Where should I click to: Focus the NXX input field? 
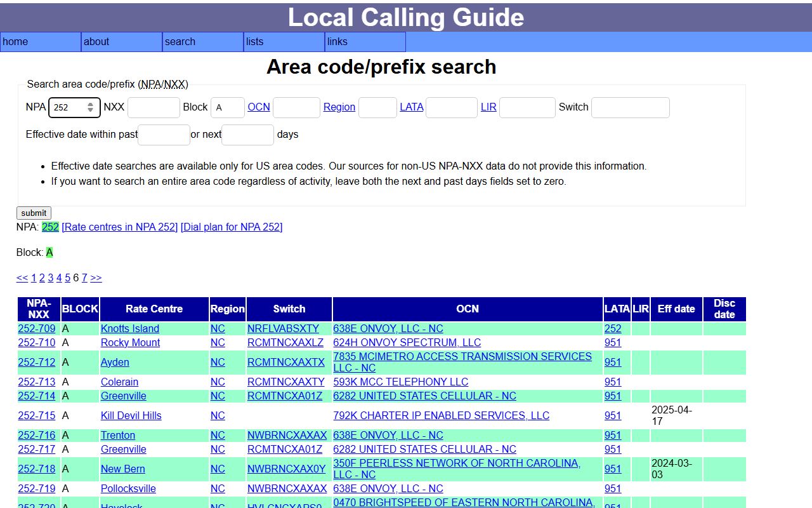tap(154, 107)
